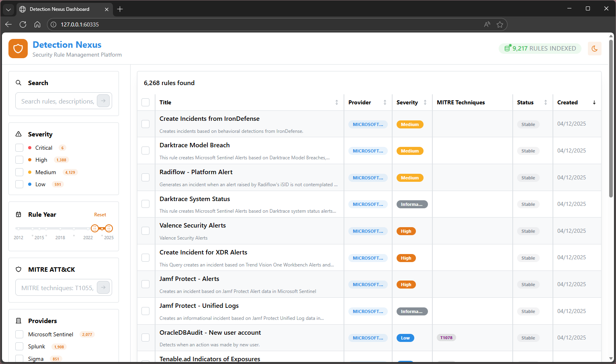
Task: Select the Valence Security Alerts row checkbox
Action: click(x=145, y=231)
